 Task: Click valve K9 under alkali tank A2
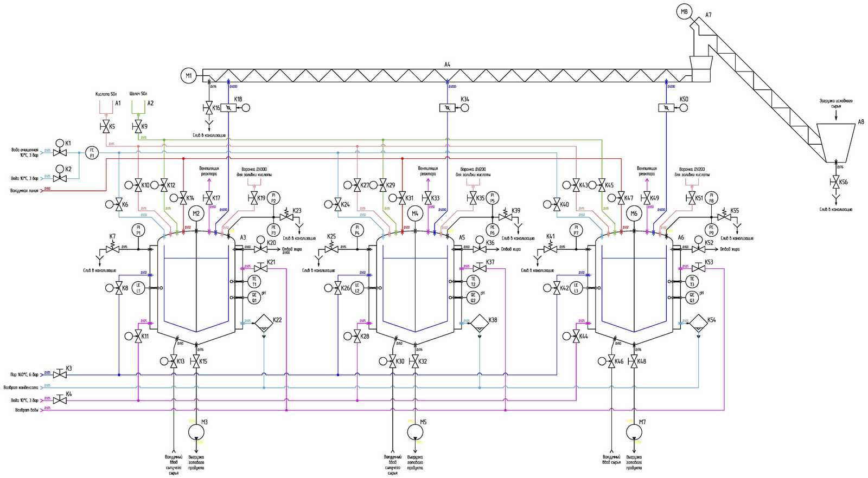pos(137,127)
